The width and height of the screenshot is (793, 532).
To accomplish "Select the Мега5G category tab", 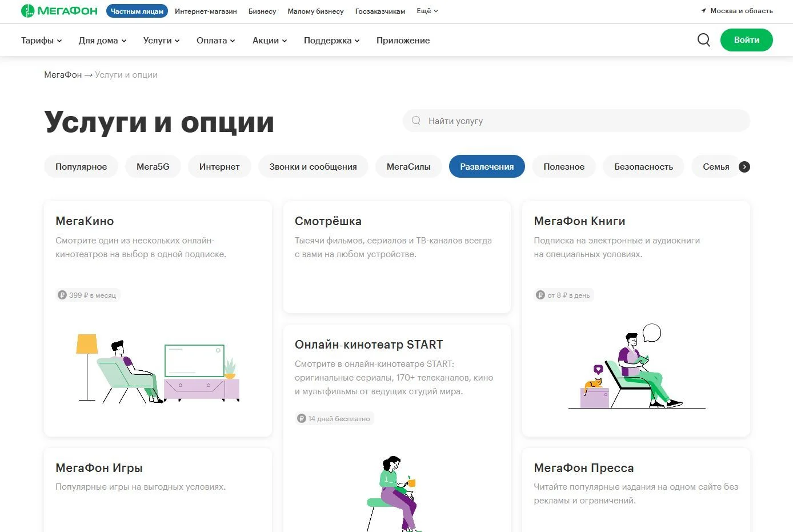I will tap(153, 166).
